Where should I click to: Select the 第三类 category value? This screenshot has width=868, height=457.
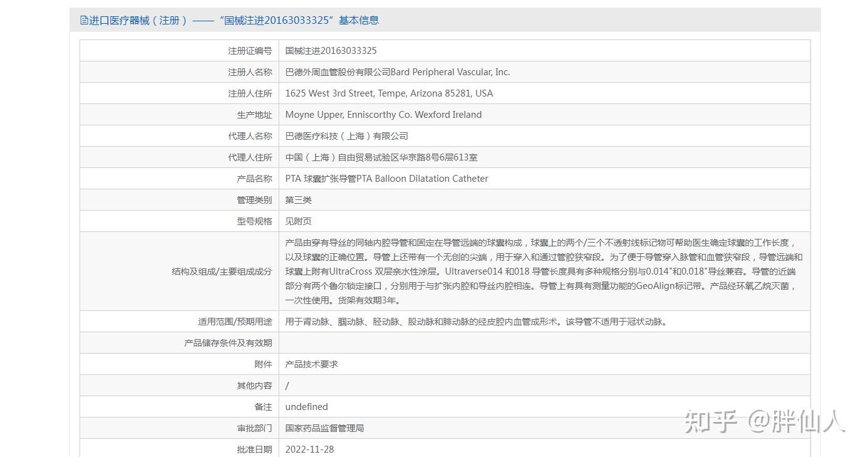298,200
